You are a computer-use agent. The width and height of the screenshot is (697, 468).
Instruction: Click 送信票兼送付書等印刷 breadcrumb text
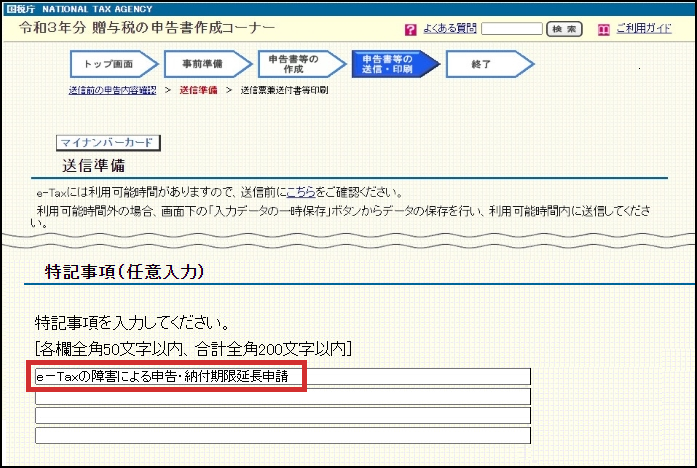click(x=284, y=90)
